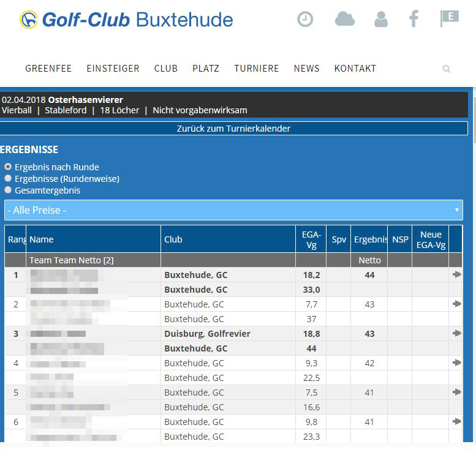This screenshot has height=455, width=476.
Task: Open the NEWS menu
Action: coord(306,69)
